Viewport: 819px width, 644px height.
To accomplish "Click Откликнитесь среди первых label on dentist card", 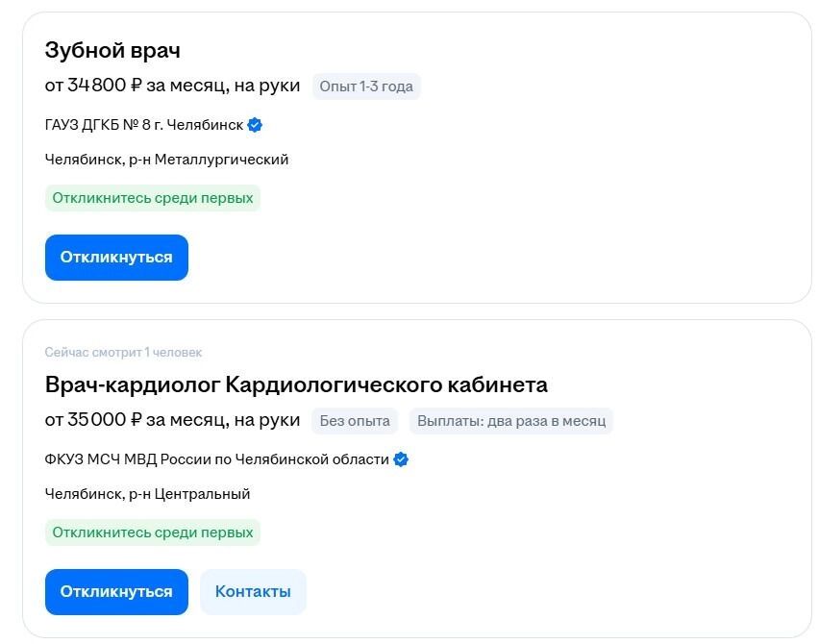I will tap(153, 198).
